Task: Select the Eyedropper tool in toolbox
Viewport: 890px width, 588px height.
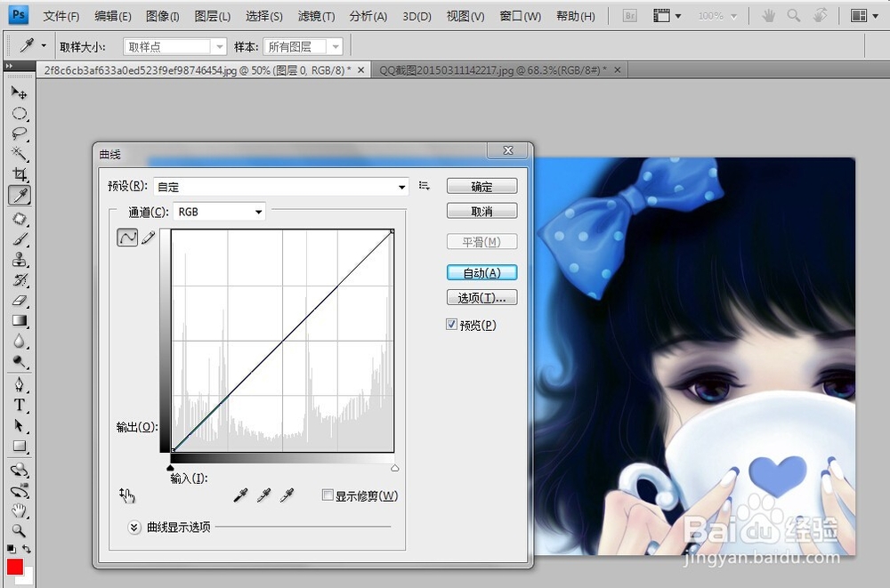Action: click(x=20, y=196)
